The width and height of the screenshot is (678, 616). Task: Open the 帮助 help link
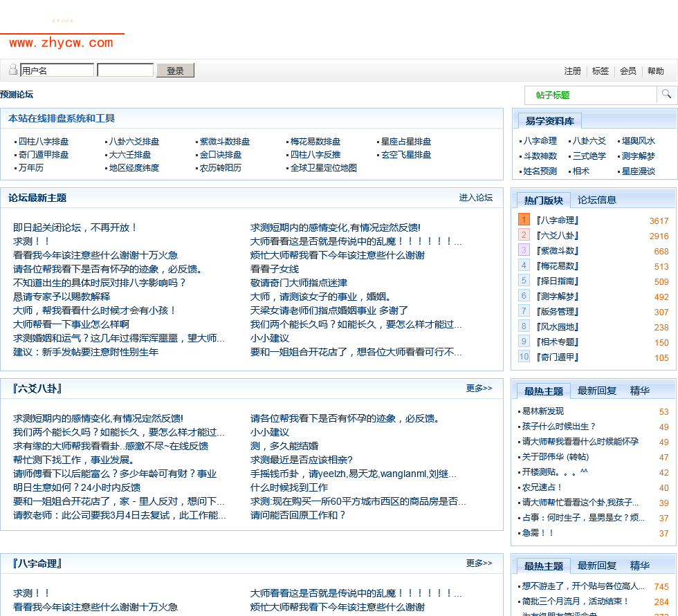(x=656, y=71)
